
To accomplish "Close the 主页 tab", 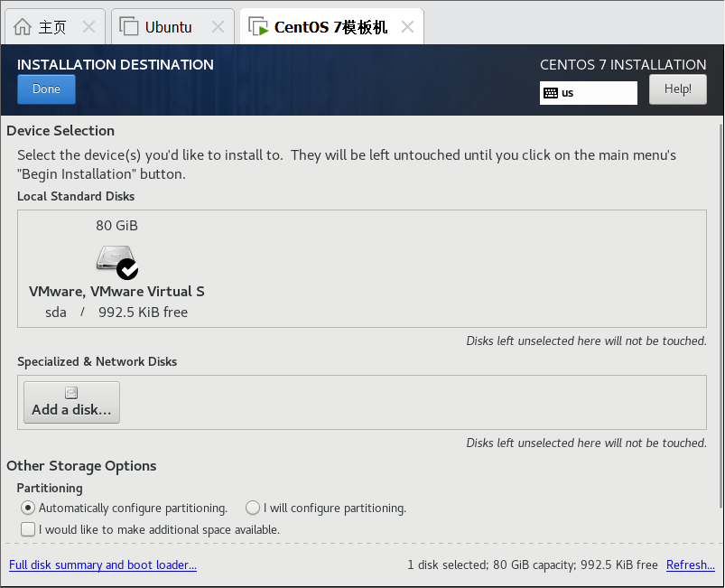I will pos(88,27).
